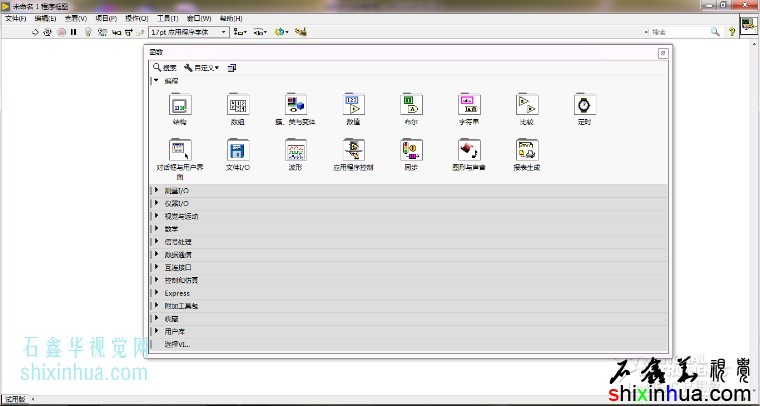760x406 pixels.
Task: Open the String (字符串) palette
Action: (x=468, y=104)
